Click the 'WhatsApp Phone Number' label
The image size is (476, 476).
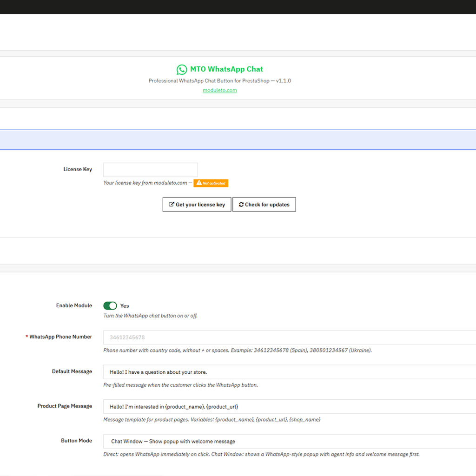pyautogui.click(x=60, y=337)
